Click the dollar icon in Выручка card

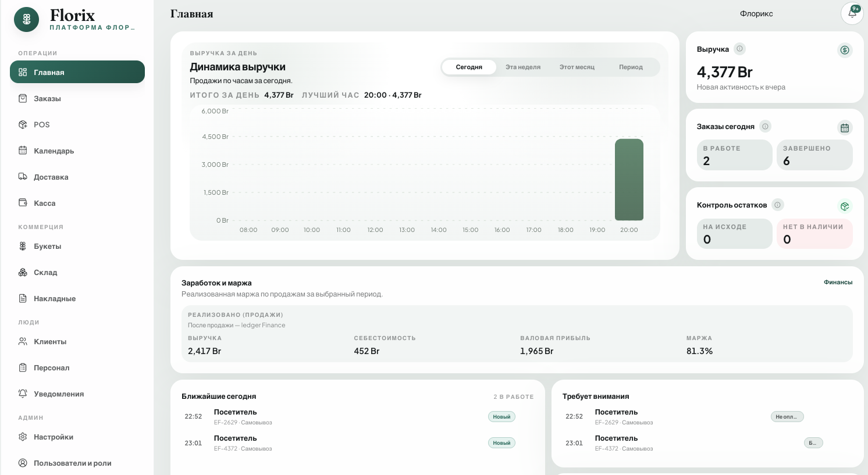tap(845, 50)
